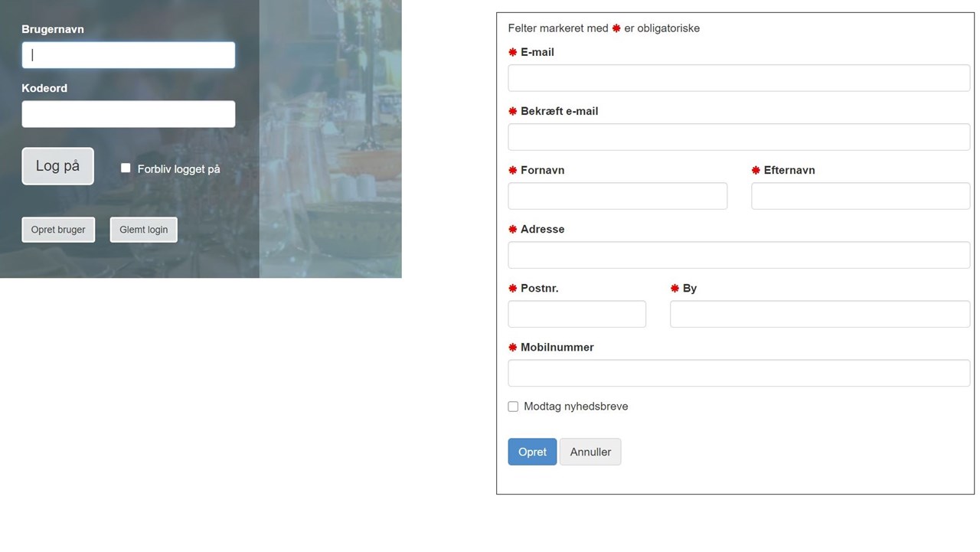Enable the Modtag nyhedsbreve checkbox
The height and width of the screenshot is (552, 980).
[x=513, y=407]
